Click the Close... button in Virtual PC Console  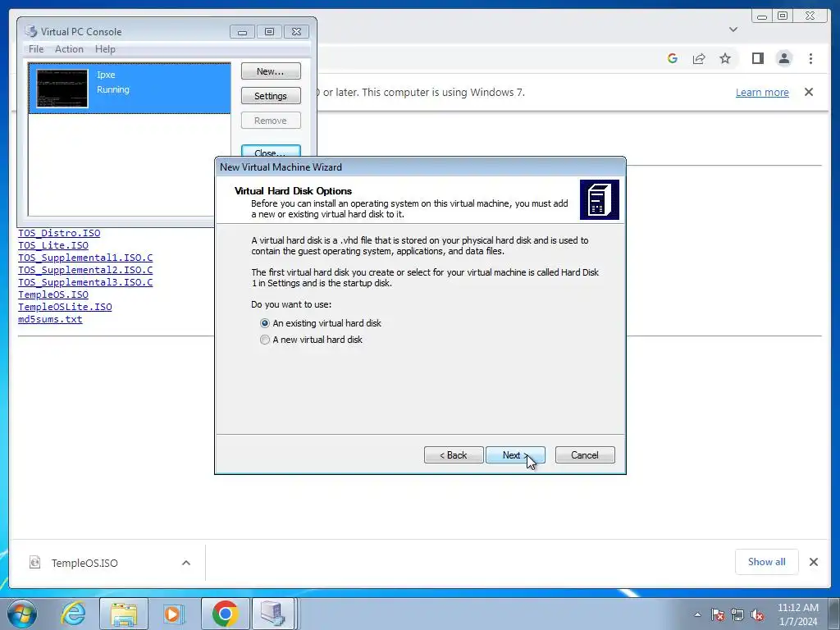coord(271,151)
